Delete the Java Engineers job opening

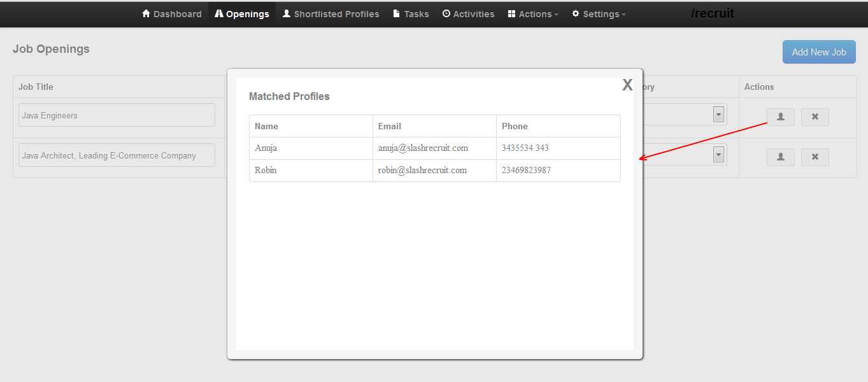click(x=815, y=117)
